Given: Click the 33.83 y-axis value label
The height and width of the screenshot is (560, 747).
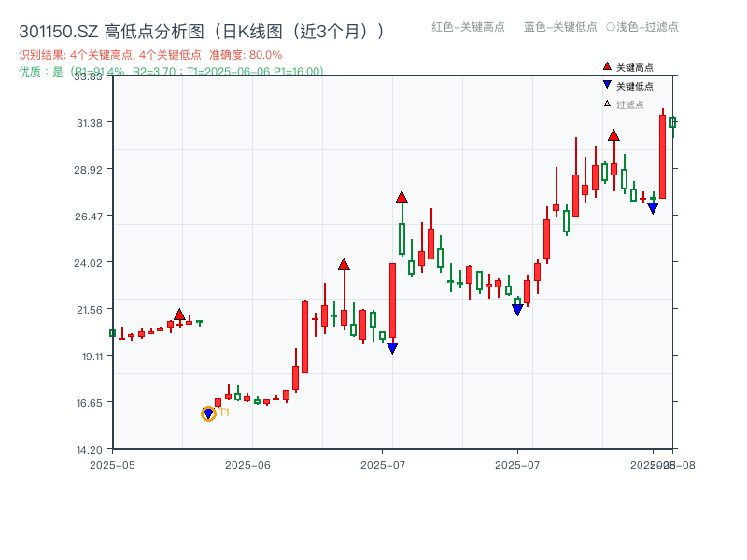Looking at the screenshot, I should click(x=89, y=78).
